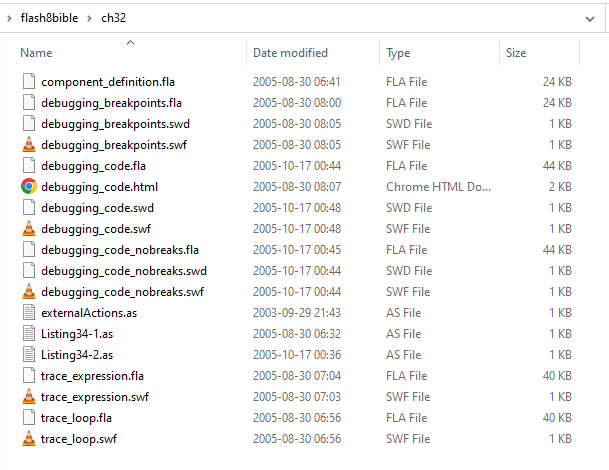Select the trace_loop.fla file name
Viewport: 609px width, 470px height.
tap(77, 418)
